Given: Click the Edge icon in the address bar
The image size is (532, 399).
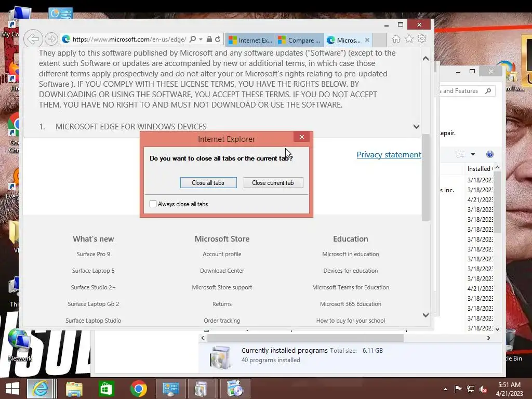Looking at the screenshot, I should tap(66, 39).
